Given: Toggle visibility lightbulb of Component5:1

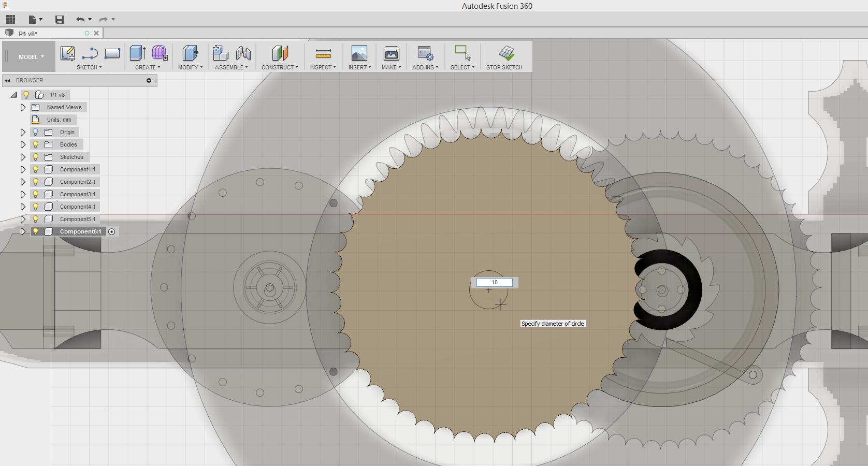Looking at the screenshot, I should (x=36, y=219).
